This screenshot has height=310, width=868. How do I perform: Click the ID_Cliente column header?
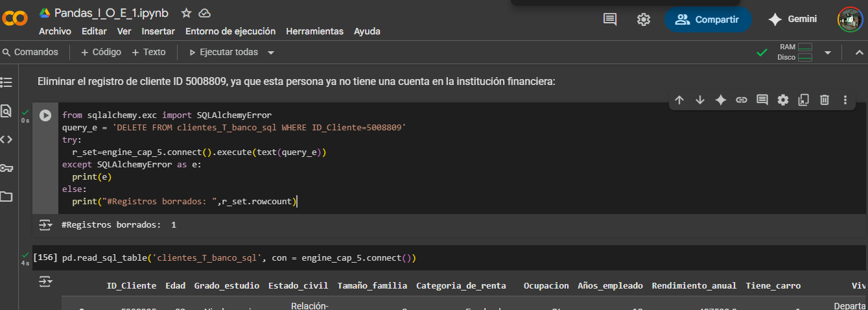click(132, 285)
